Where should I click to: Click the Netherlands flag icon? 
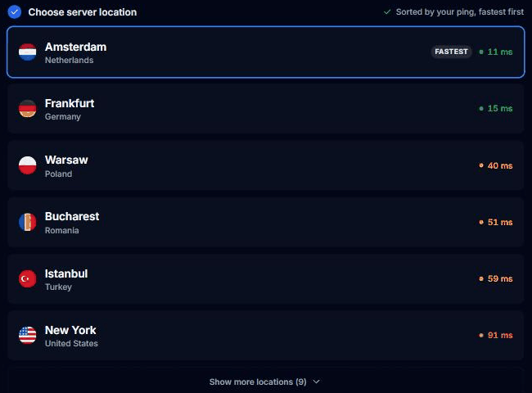[x=28, y=52]
